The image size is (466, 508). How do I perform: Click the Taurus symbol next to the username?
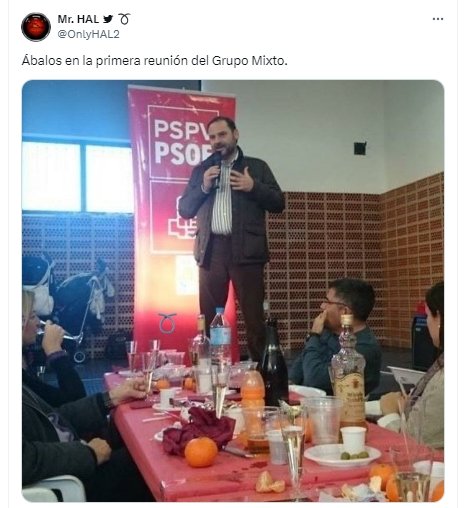(x=124, y=19)
